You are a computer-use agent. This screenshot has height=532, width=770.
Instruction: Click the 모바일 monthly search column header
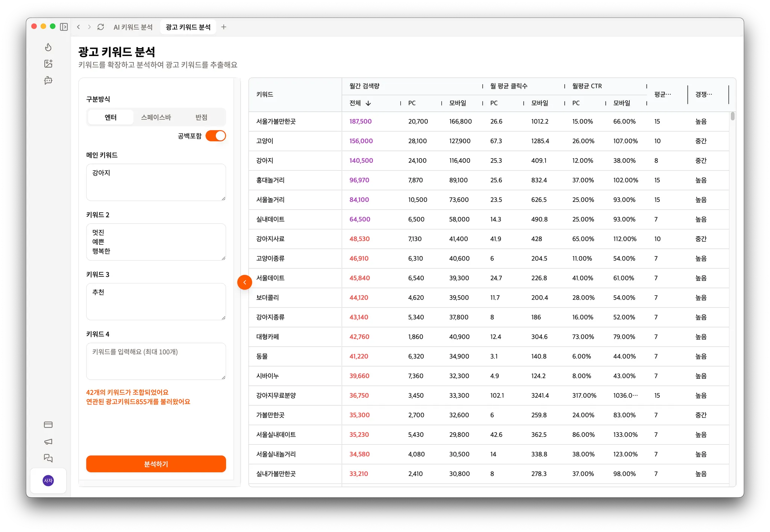pos(458,103)
